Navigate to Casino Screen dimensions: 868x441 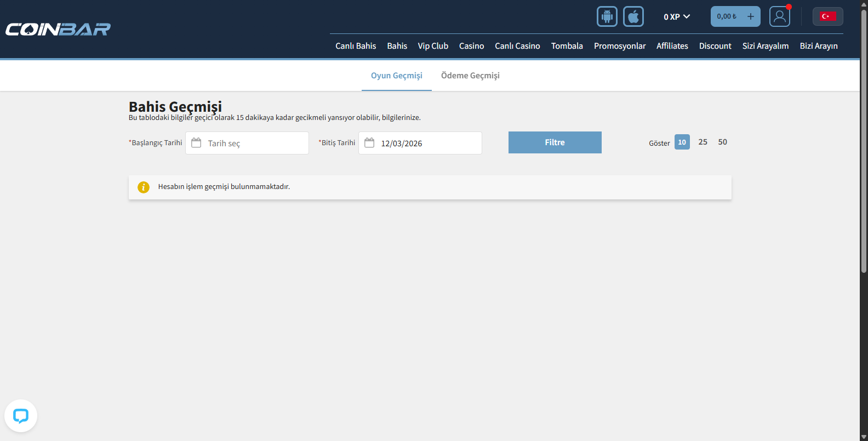[x=472, y=46]
